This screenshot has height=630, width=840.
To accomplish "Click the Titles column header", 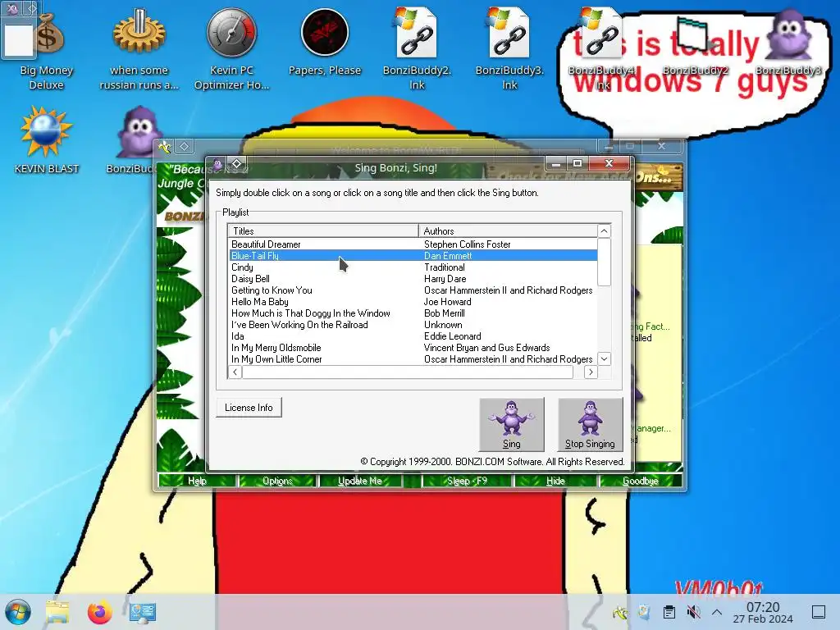I will pos(323,231).
